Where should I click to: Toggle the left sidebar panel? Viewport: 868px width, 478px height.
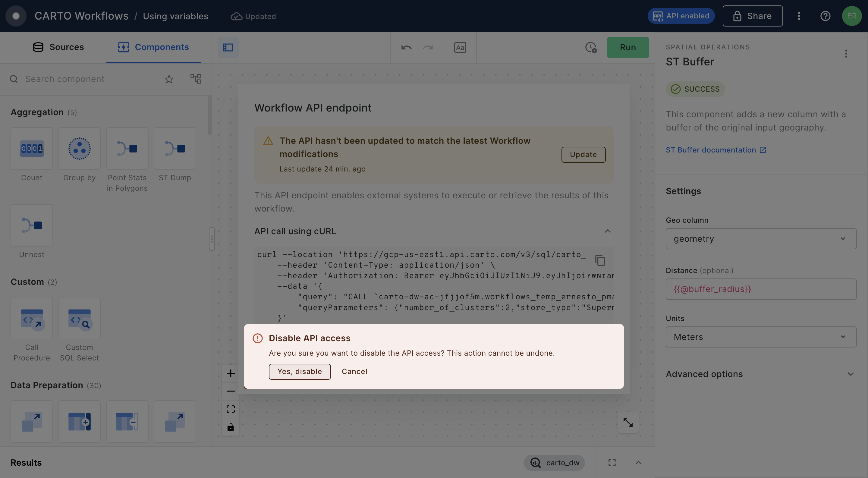click(x=228, y=48)
